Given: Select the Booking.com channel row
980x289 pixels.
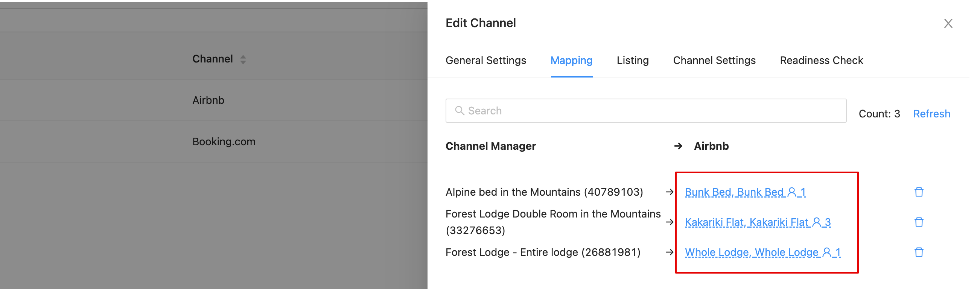Looking at the screenshot, I should pyautogui.click(x=214, y=142).
